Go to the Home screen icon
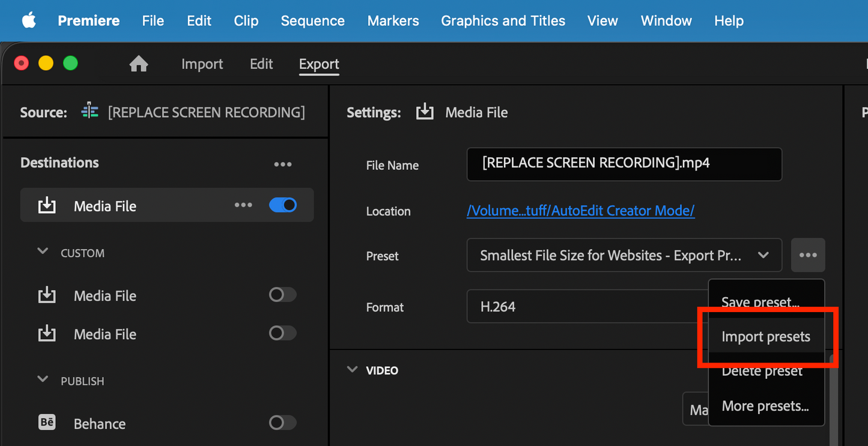 coord(139,64)
